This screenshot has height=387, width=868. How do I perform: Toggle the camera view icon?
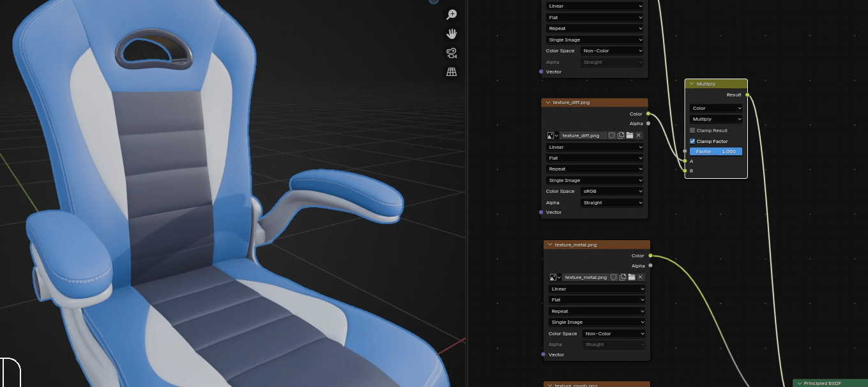tap(452, 52)
